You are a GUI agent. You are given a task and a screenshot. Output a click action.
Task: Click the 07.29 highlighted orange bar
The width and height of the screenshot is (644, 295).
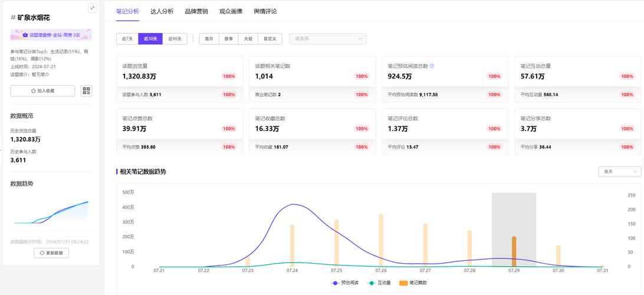point(514,251)
